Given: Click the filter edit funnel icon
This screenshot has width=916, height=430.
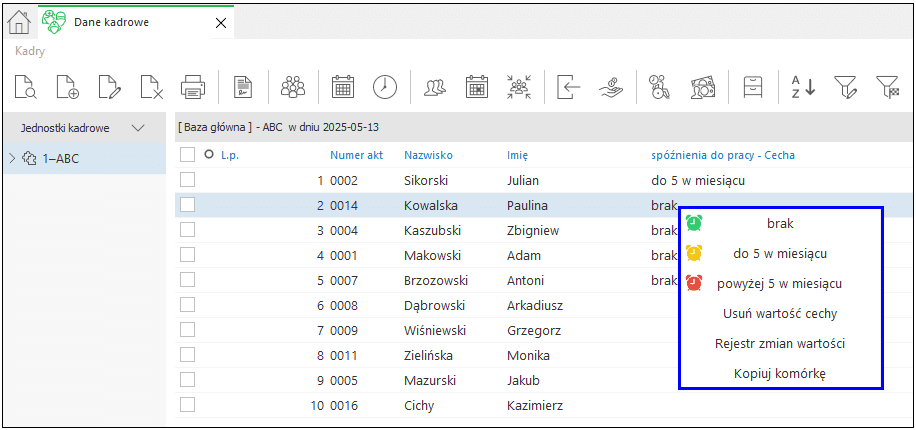Looking at the screenshot, I should click(844, 87).
